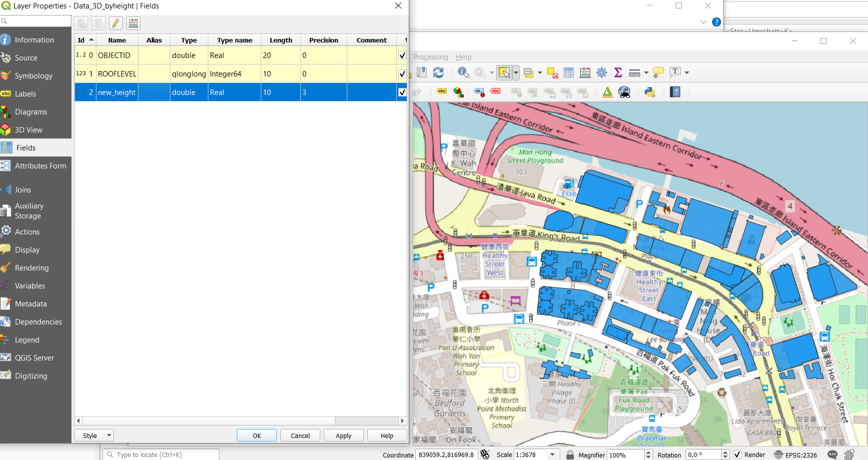Open the Attribute Table from the toolbar
Viewport: 868px width, 460px height.
click(568, 72)
